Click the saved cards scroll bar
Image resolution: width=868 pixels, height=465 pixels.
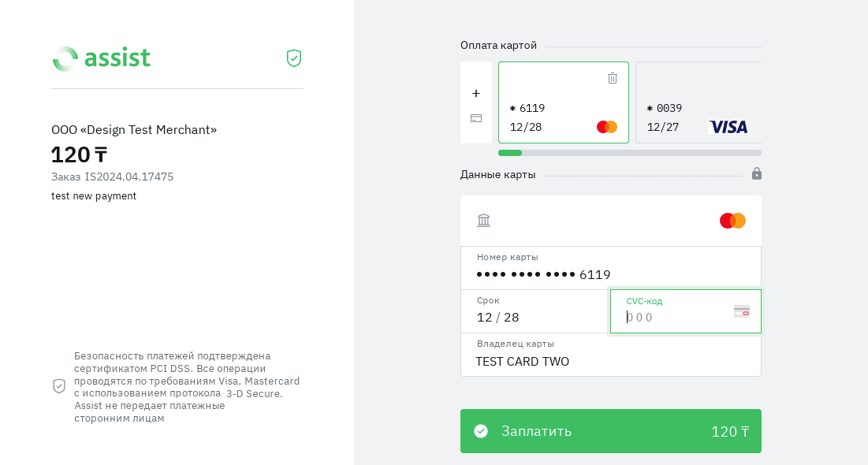(630, 153)
